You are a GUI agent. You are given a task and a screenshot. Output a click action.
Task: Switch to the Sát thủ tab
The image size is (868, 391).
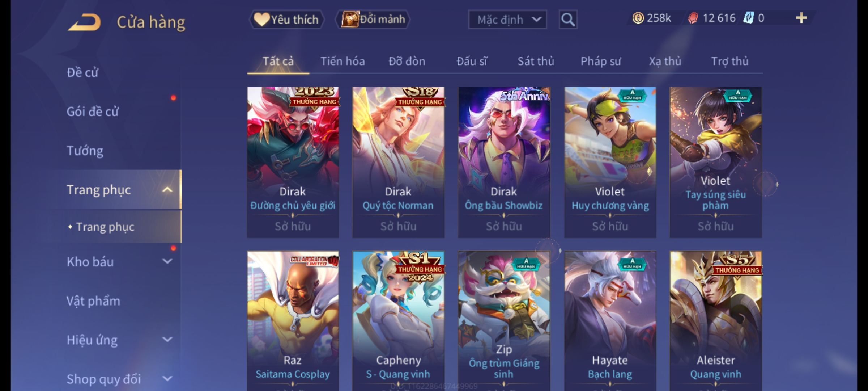[536, 61]
